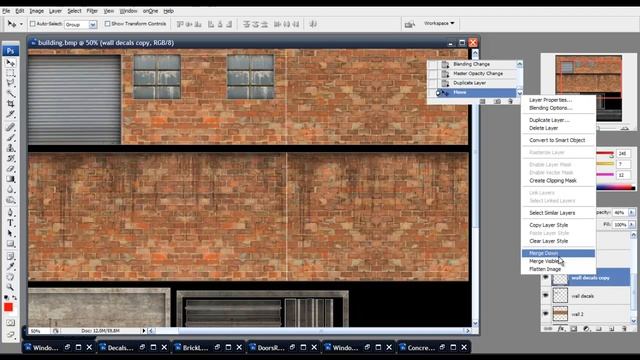Select the Blur tool

tap(11, 189)
